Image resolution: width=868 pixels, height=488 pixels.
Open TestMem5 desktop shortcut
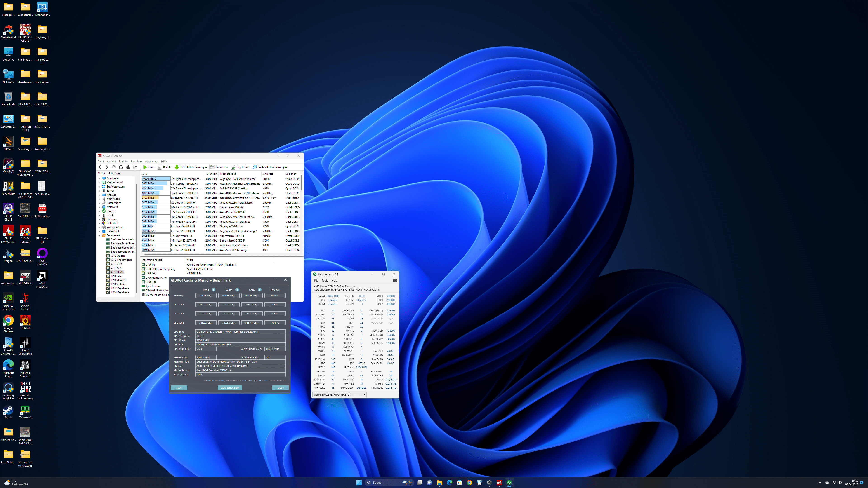pyautogui.click(x=25, y=412)
